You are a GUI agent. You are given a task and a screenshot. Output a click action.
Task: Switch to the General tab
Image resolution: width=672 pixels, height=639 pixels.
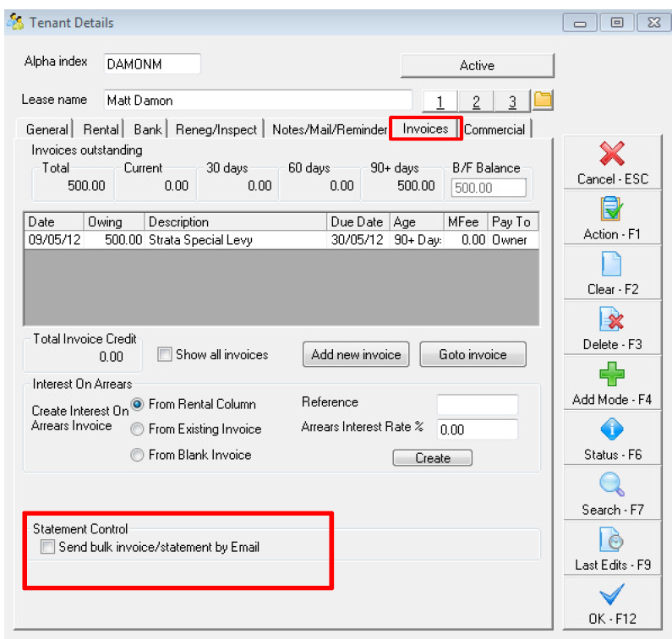46,129
